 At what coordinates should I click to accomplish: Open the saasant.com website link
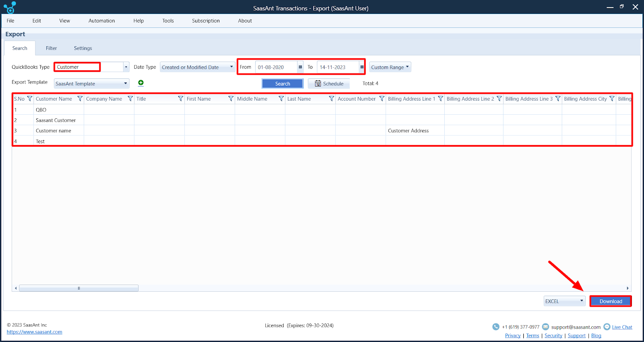pyautogui.click(x=35, y=332)
